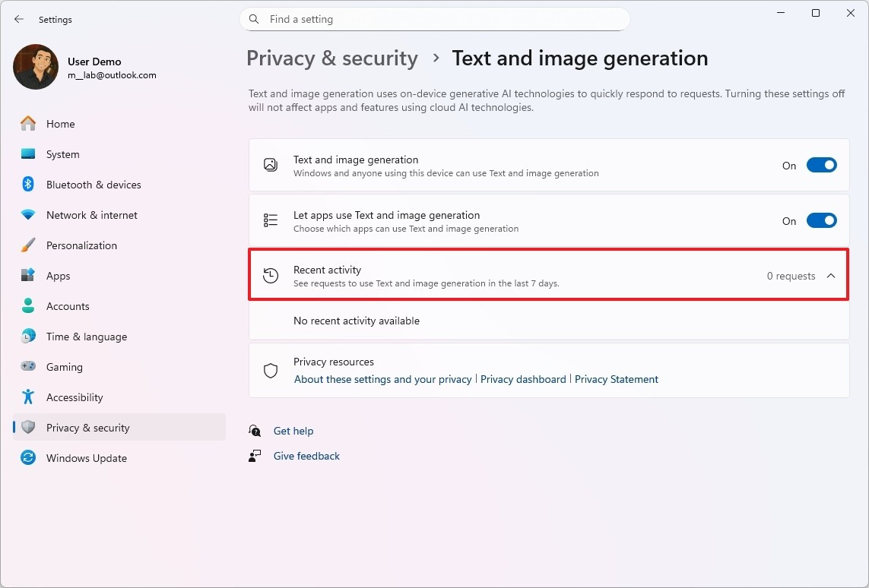Open the Privacy dashboard link
The height and width of the screenshot is (588, 869).
coord(523,378)
